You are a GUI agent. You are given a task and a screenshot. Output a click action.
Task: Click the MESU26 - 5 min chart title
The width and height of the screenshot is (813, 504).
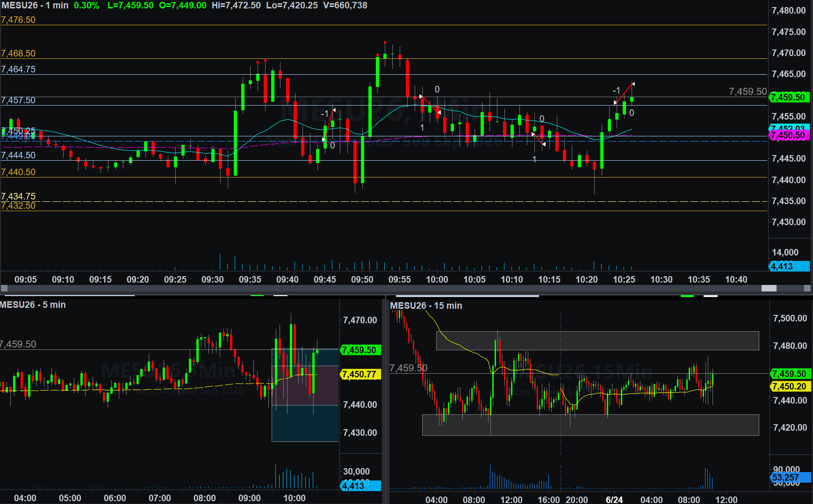tap(33, 305)
